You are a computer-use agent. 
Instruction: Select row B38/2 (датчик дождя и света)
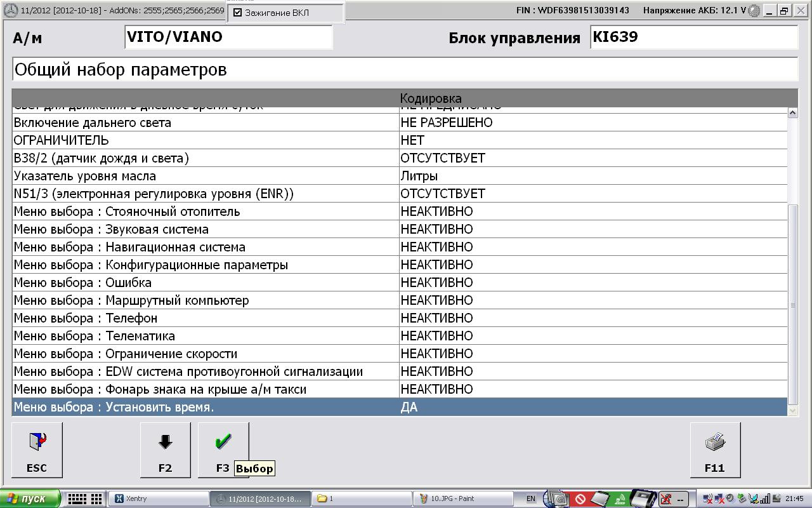pyautogui.click(x=400, y=158)
